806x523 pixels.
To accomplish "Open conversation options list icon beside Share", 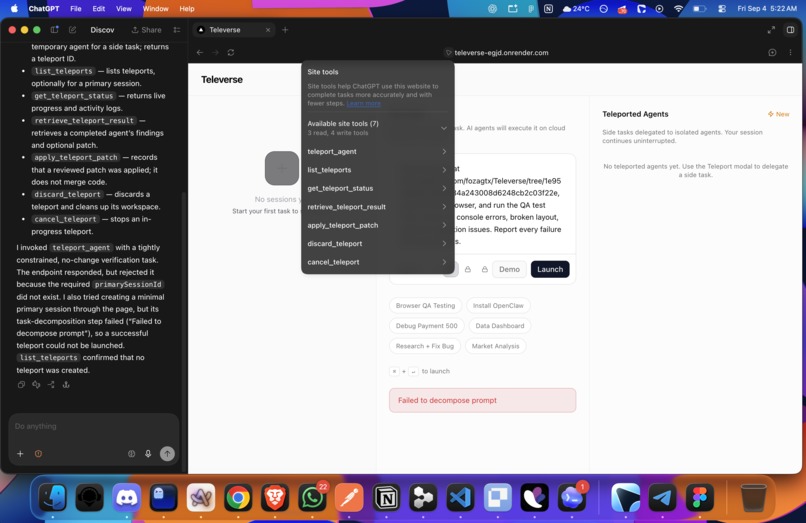I will 177,30.
